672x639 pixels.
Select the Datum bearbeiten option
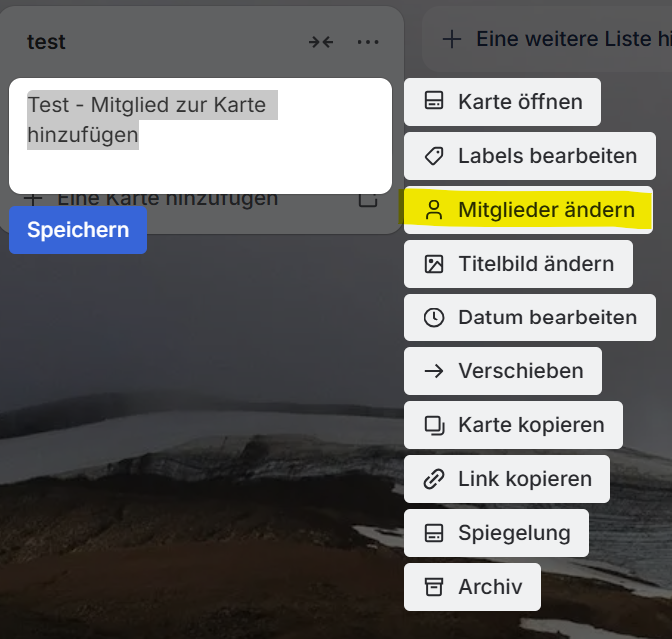pos(546,318)
